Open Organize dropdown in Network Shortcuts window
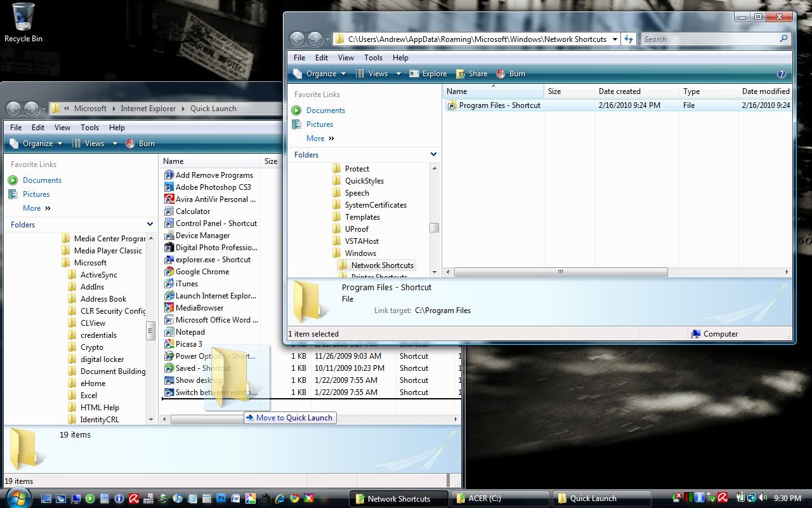The width and height of the screenshot is (812, 508). click(x=320, y=74)
